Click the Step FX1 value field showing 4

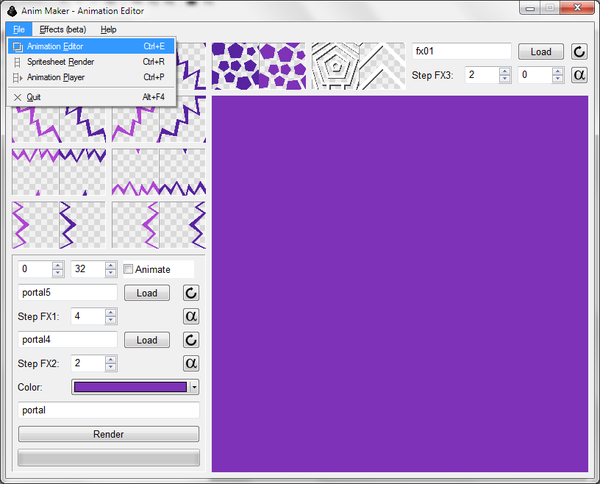click(x=88, y=316)
